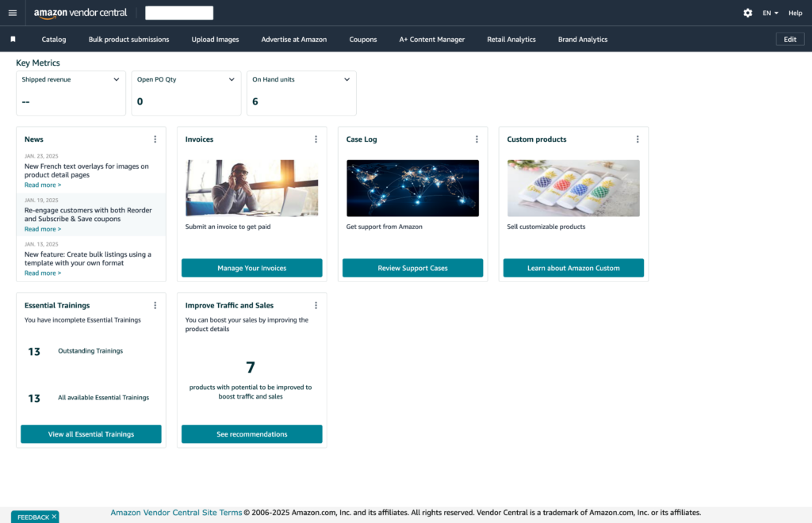Click the bookmark icon in the navigation bar

click(13, 40)
